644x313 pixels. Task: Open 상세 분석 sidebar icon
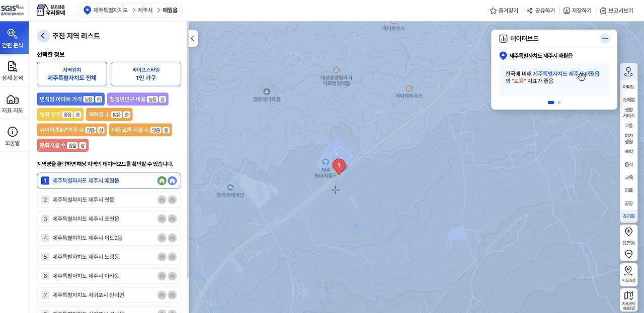pos(14,71)
